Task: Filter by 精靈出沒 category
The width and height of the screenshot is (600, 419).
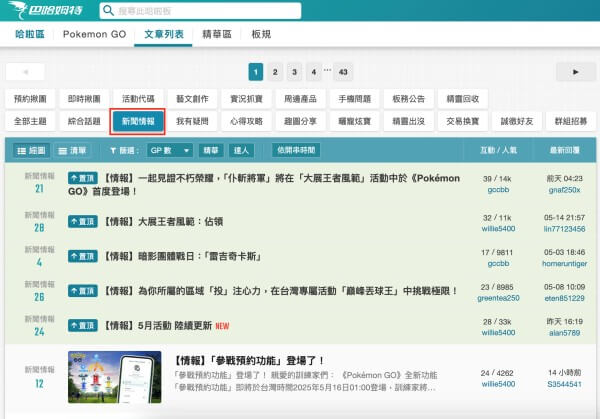Action: tap(409, 121)
